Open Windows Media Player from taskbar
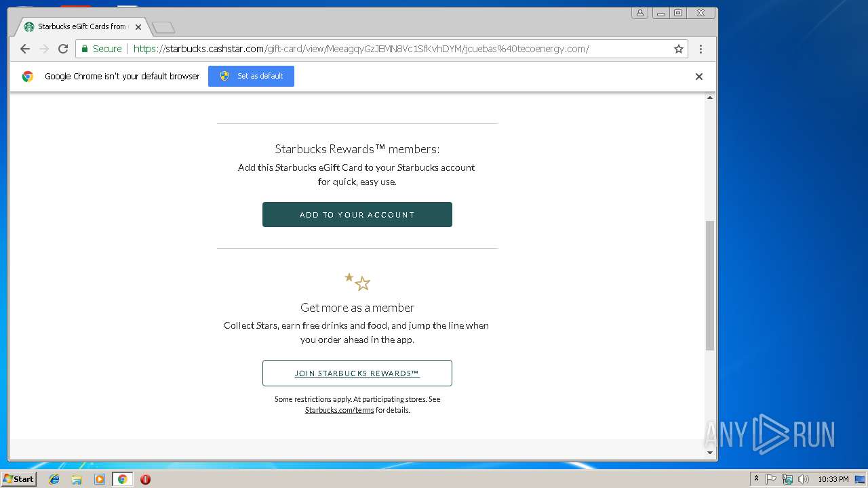 tap(100, 479)
